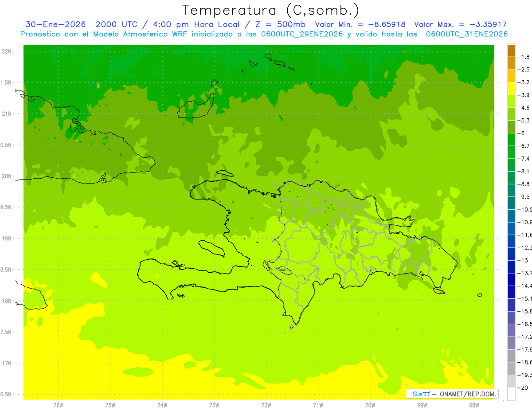Click the '-3.9' colorbar value label

click(524, 95)
